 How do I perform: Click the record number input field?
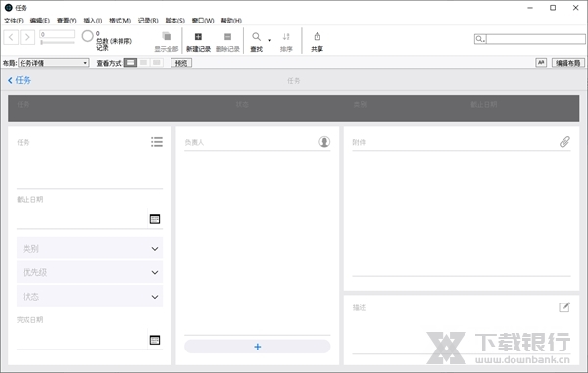(x=58, y=34)
